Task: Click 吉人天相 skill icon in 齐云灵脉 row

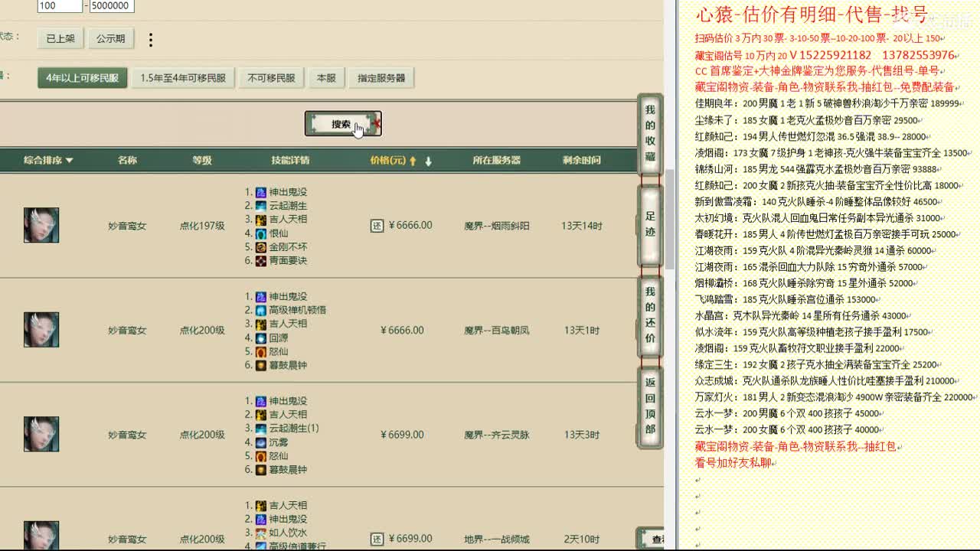Action: tap(260, 415)
